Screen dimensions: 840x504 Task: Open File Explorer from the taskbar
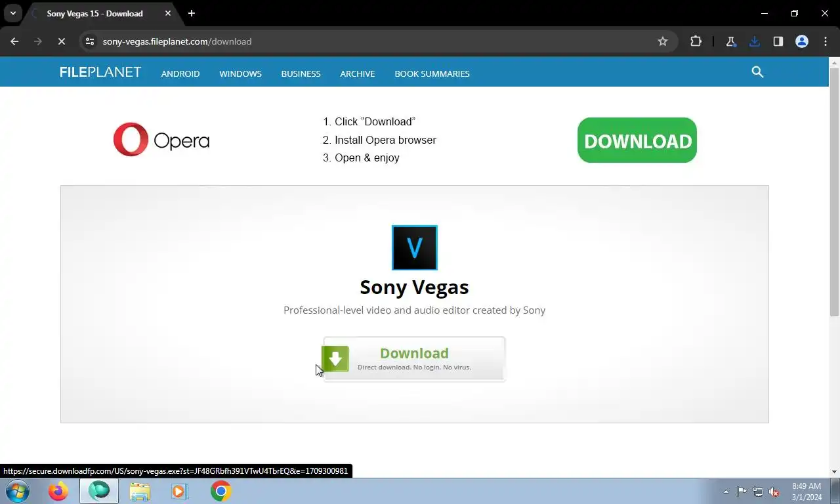point(140,491)
